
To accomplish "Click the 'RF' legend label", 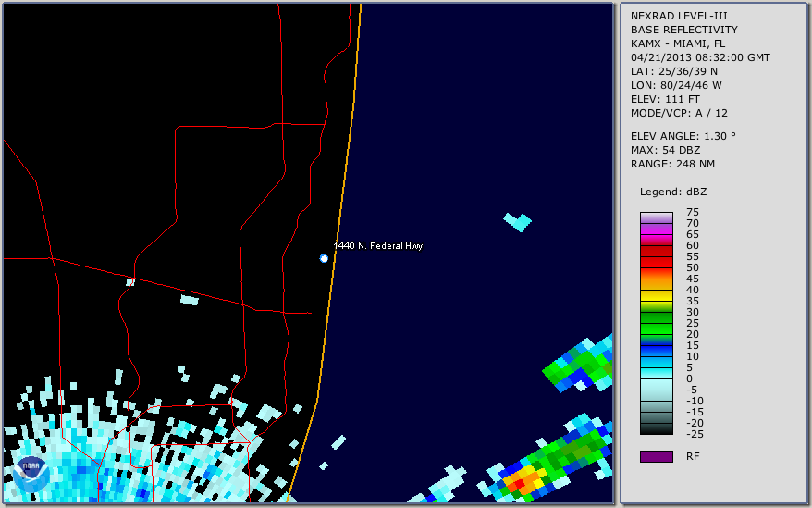I will 693,457.
